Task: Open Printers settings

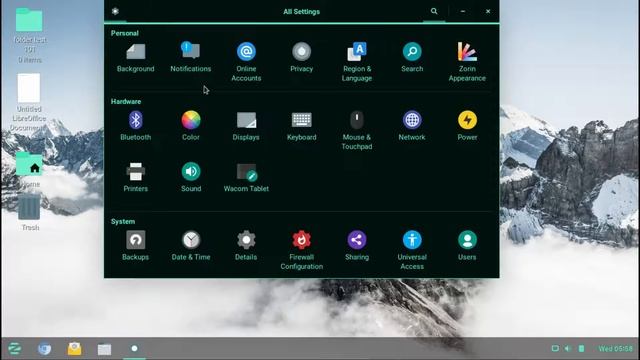Action: [x=136, y=177]
